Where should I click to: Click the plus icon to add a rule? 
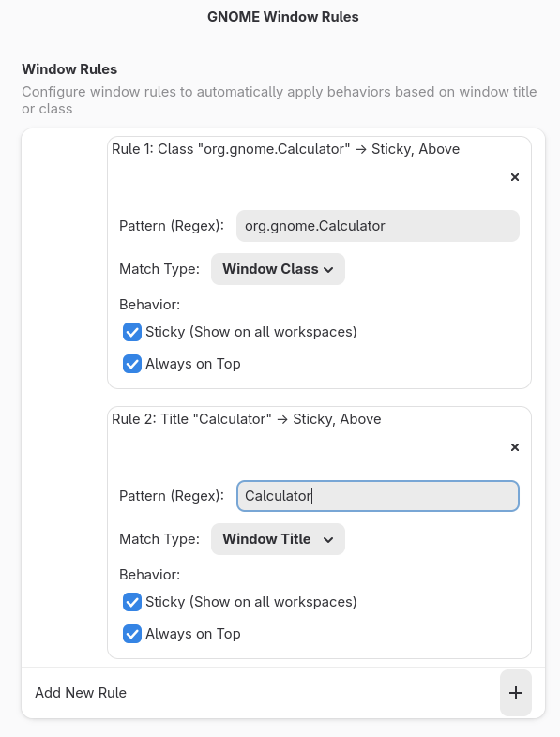(x=516, y=693)
